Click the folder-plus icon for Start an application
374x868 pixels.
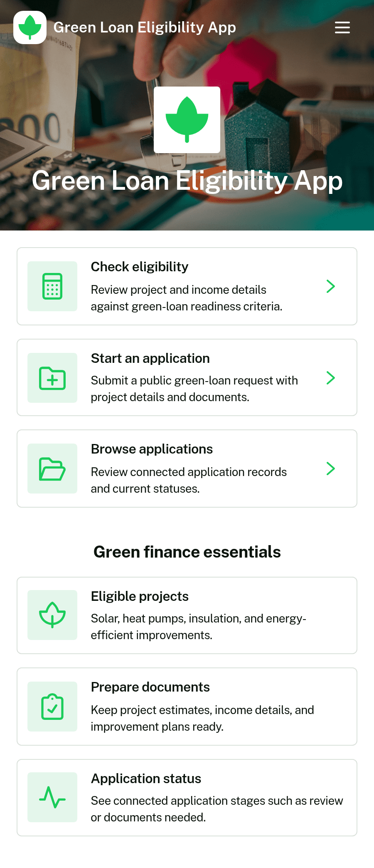point(52,378)
